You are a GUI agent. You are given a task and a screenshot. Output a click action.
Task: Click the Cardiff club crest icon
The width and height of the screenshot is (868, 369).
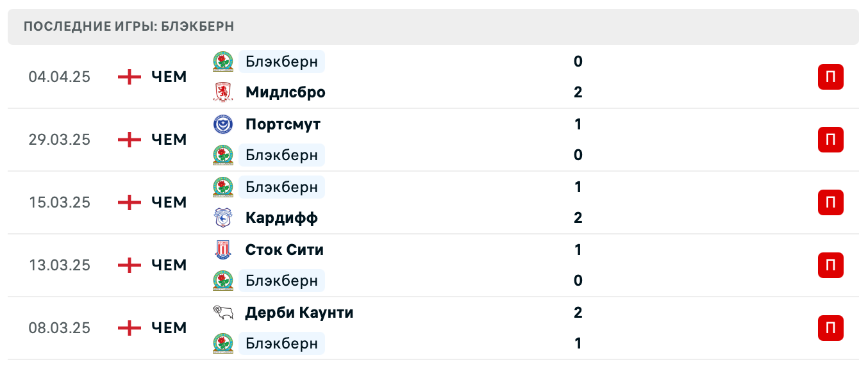tap(223, 218)
